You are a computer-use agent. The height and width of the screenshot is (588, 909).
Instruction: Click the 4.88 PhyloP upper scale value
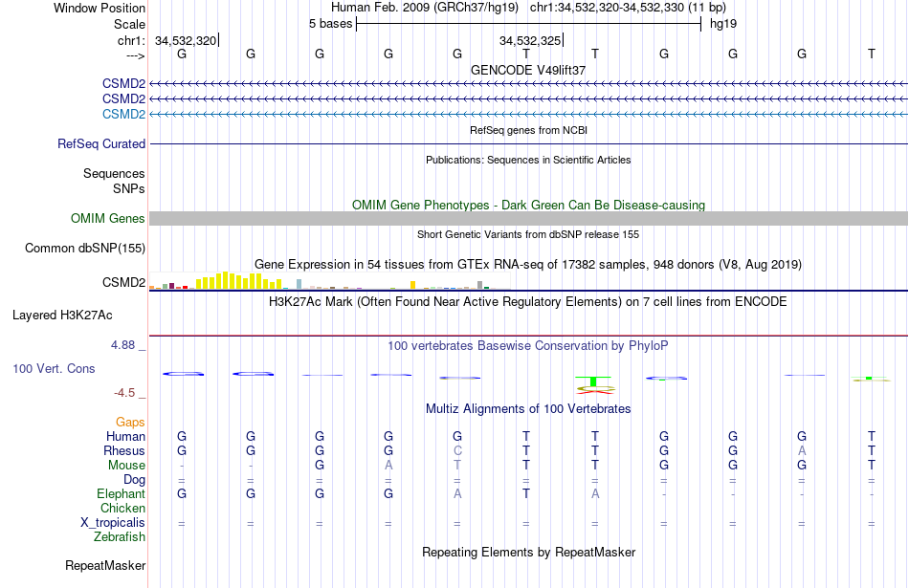(122, 345)
